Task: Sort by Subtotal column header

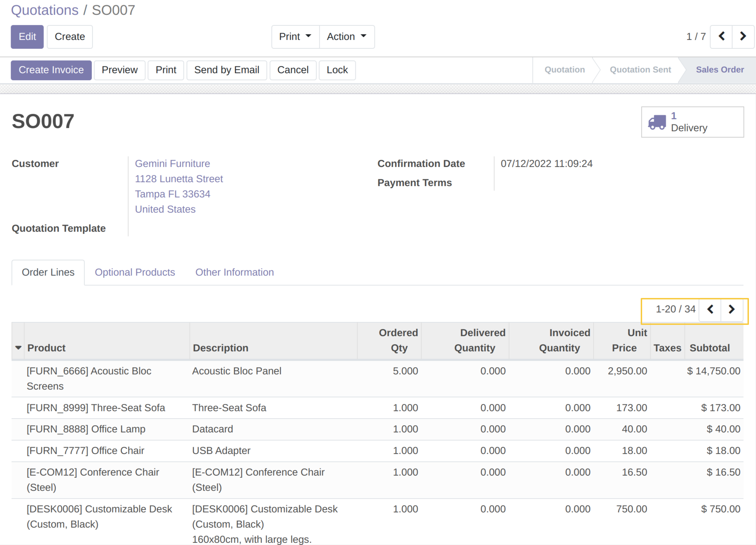Action: pos(709,348)
